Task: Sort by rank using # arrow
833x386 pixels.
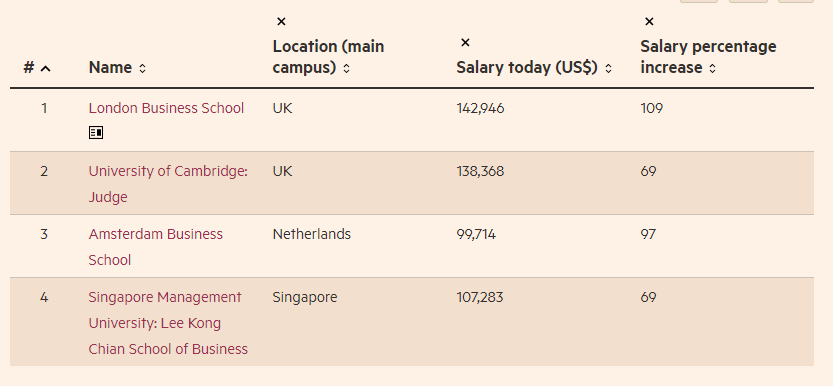Action: point(46,68)
